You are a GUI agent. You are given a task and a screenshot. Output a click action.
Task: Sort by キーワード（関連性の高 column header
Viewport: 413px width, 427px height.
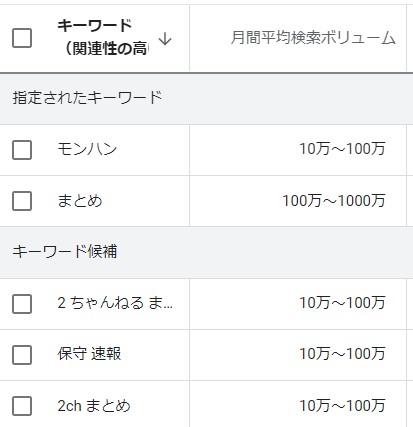point(103,37)
